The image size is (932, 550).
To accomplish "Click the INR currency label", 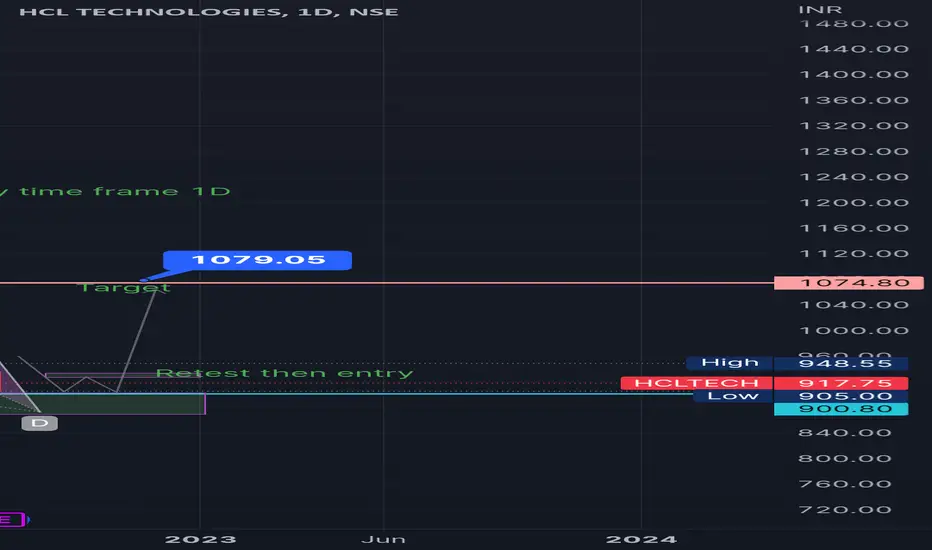I will pyautogui.click(x=820, y=10).
